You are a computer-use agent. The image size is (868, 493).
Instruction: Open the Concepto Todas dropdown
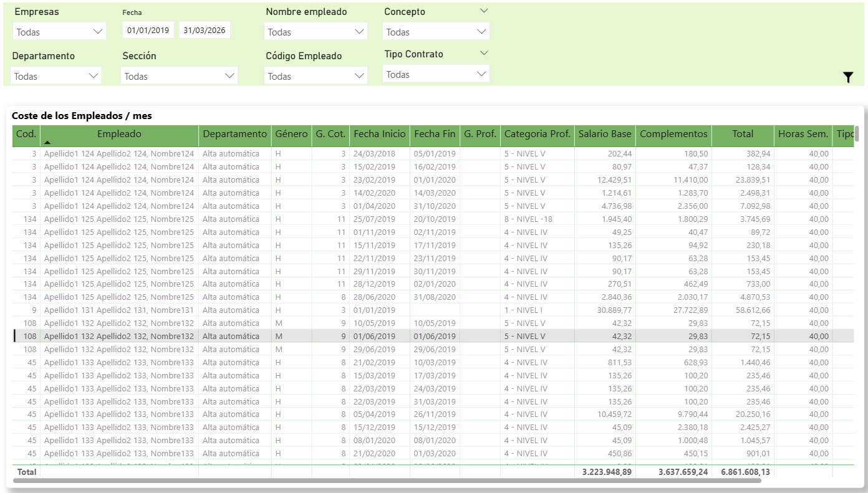[436, 32]
